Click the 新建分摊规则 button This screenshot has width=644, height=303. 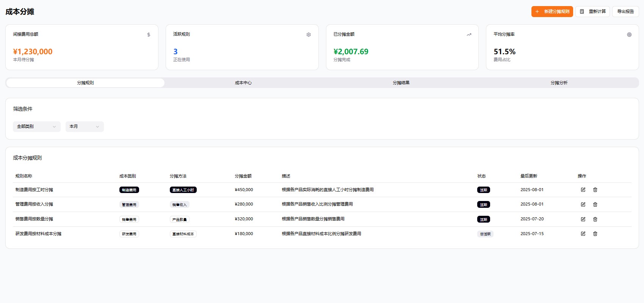click(x=552, y=12)
